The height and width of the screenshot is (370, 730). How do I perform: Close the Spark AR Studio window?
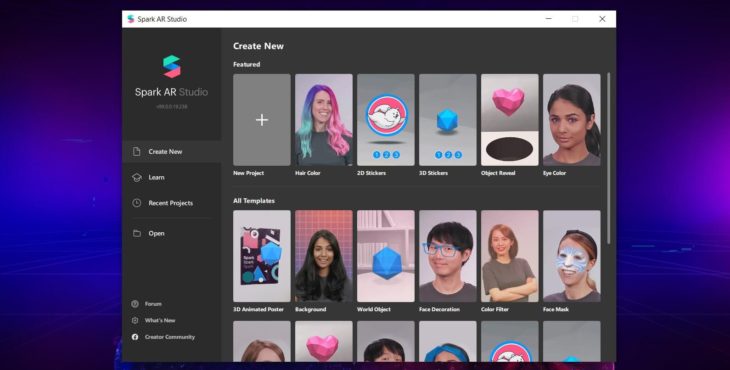tap(602, 19)
